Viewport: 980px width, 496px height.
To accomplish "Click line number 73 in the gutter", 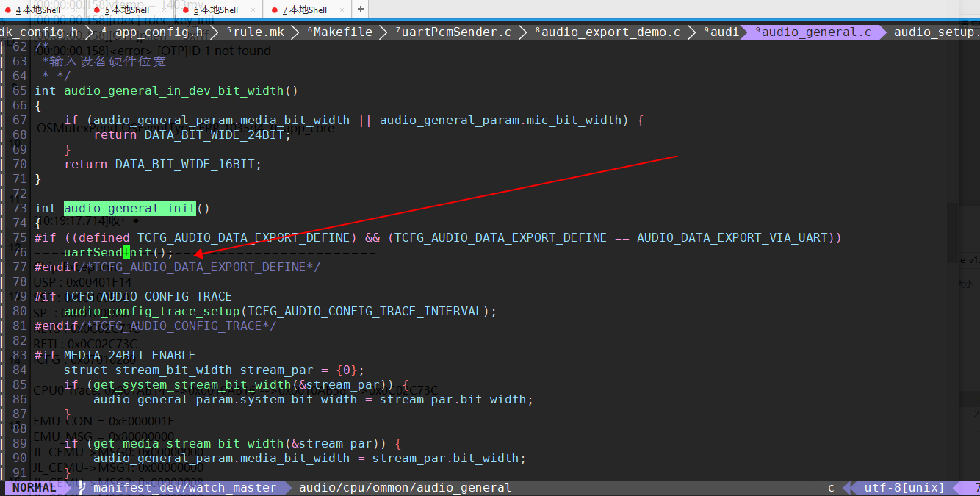I will 20,209.
